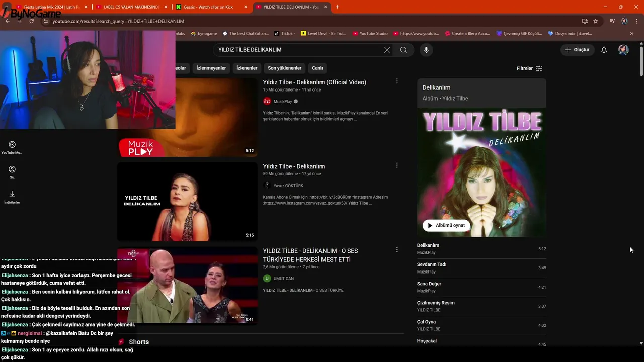Image resolution: width=644 pixels, height=362 pixels.
Task: Open The best ChatBot bookmark
Action: click(246, 34)
